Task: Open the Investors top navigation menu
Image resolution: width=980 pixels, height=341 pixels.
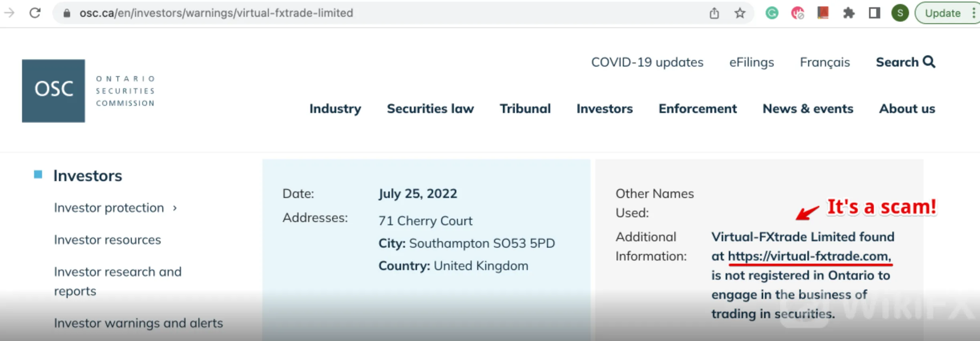Action: click(605, 109)
